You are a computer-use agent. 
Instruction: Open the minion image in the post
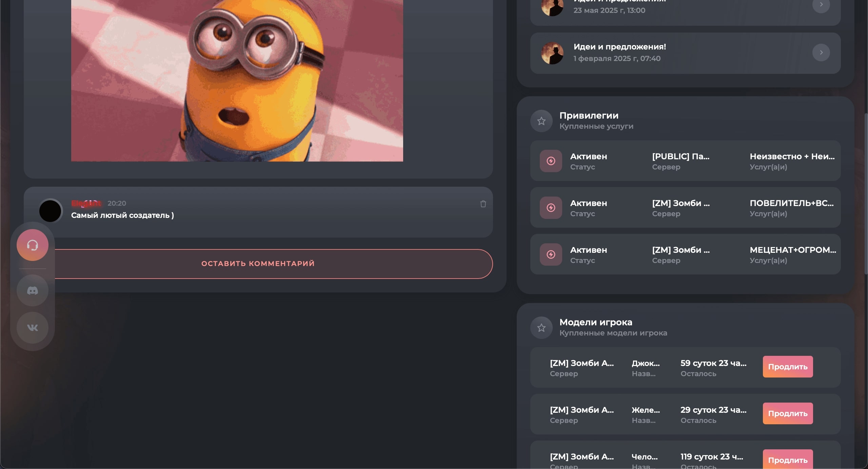[x=237, y=81]
